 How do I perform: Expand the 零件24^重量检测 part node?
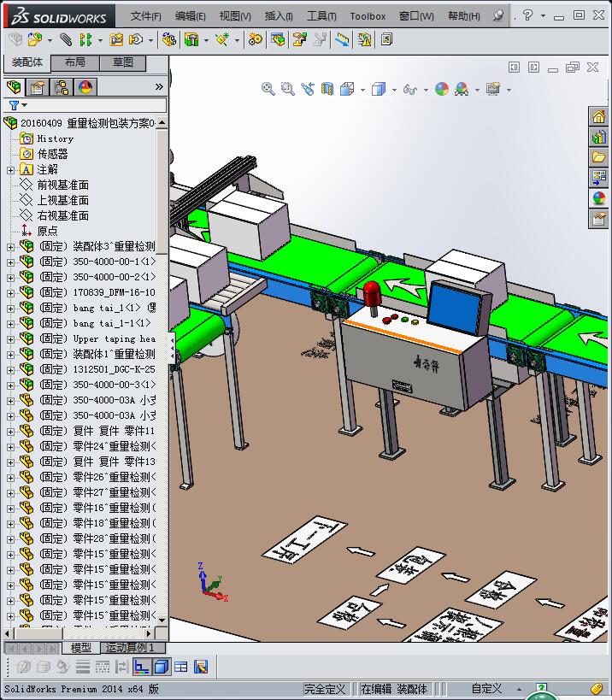tap(11, 447)
